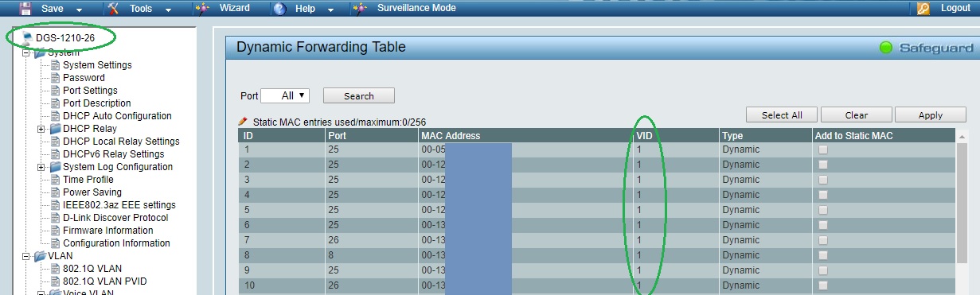This screenshot has width=980, height=295.
Task: Check Add to Static MAC for ID 7
Action: [x=823, y=240]
